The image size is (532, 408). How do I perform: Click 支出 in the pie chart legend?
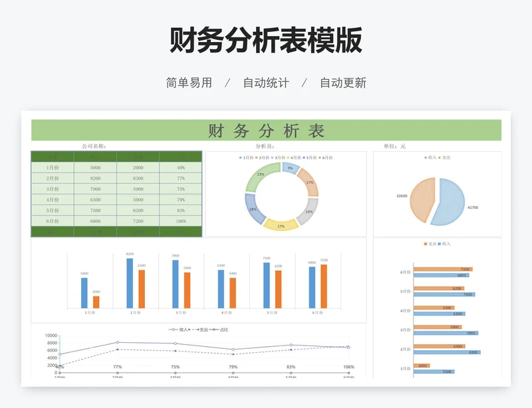pos(444,158)
